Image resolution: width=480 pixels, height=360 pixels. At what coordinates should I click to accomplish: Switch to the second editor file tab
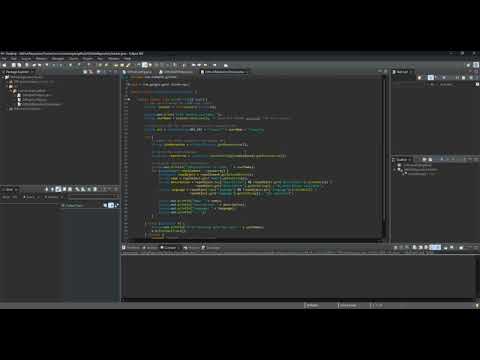[178, 72]
